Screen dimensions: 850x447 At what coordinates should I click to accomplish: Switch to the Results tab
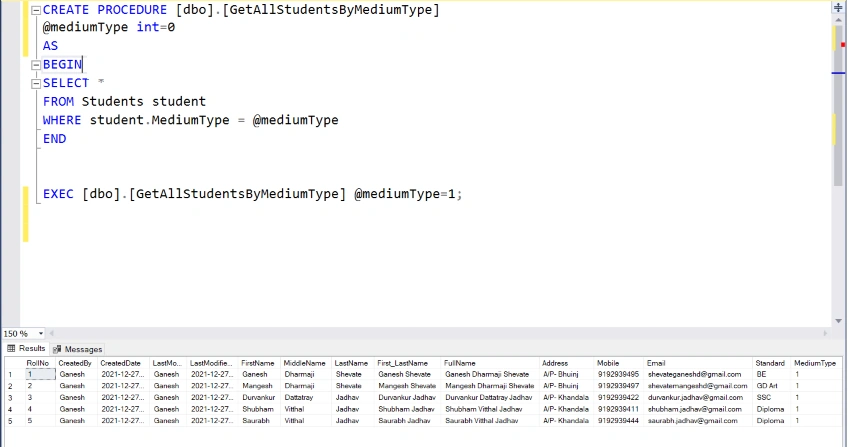coord(26,348)
